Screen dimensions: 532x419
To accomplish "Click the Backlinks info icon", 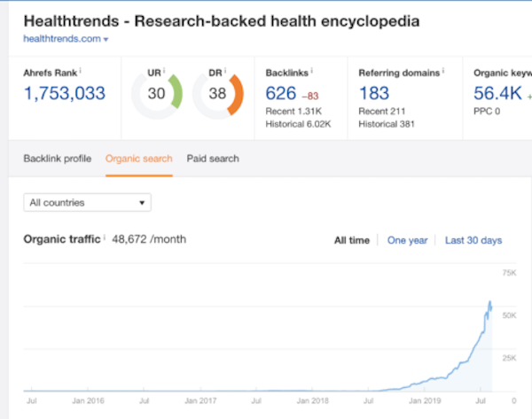I will pos(311,71).
